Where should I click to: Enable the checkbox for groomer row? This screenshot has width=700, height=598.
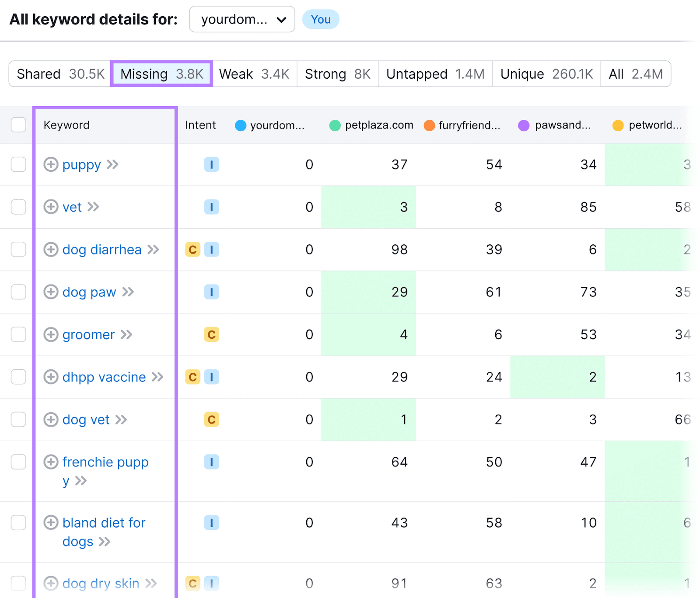(x=18, y=334)
